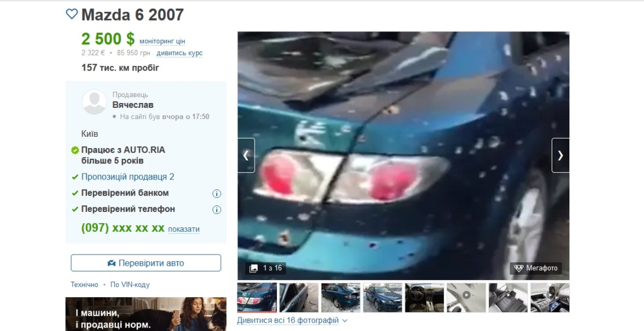
Task: Click info icon next to Перевірений банком
Action: [217, 194]
